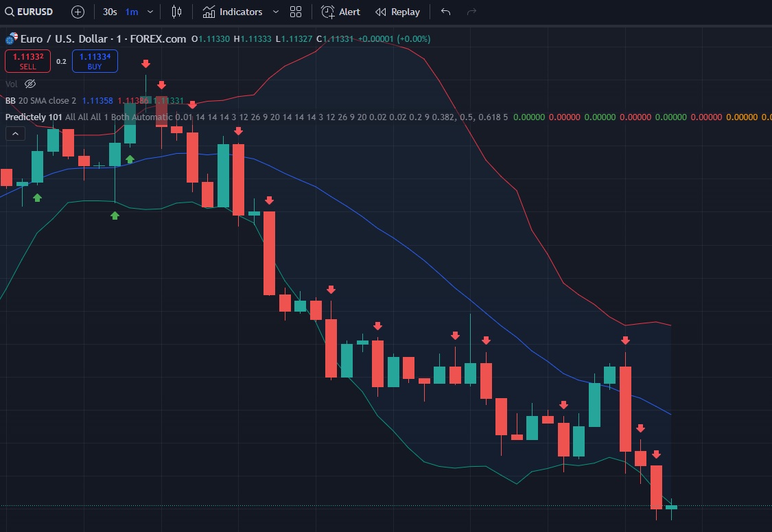Redo the last chart action

point(471,12)
